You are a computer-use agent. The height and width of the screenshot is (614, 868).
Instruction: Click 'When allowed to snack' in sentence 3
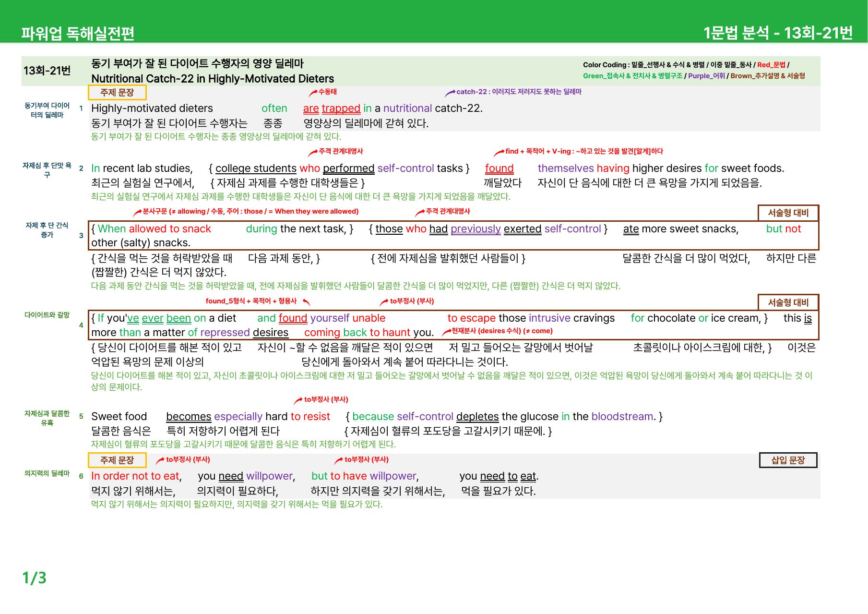click(155, 229)
